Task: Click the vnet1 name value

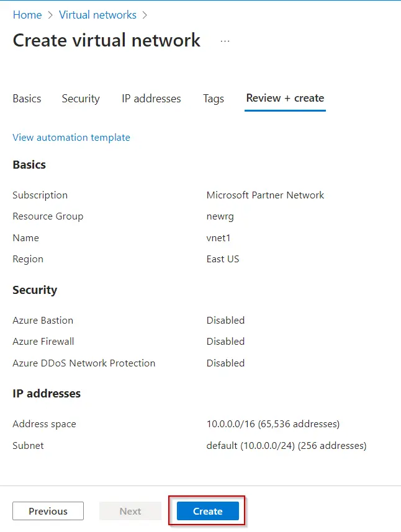Action: tap(219, 238)
